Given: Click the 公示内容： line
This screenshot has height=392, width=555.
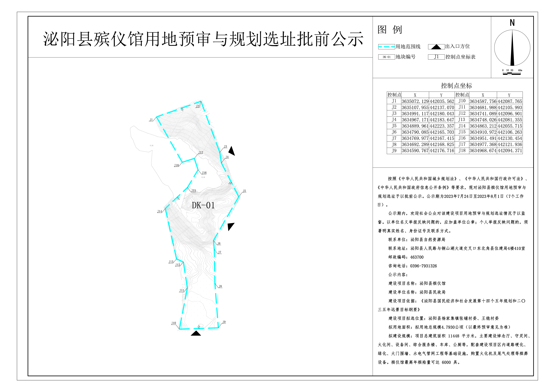Looking at the screenshot, I should (398, 275).
